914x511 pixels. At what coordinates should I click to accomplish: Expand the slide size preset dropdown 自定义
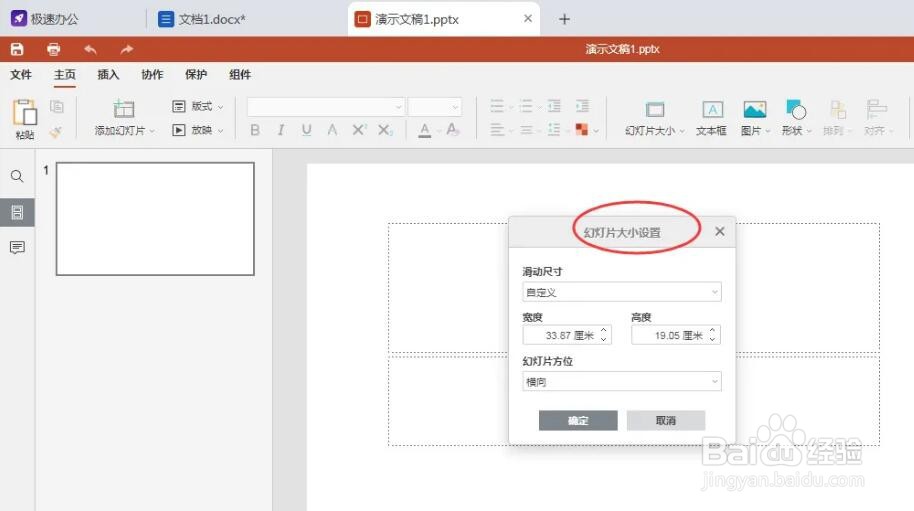pos(621,292)
